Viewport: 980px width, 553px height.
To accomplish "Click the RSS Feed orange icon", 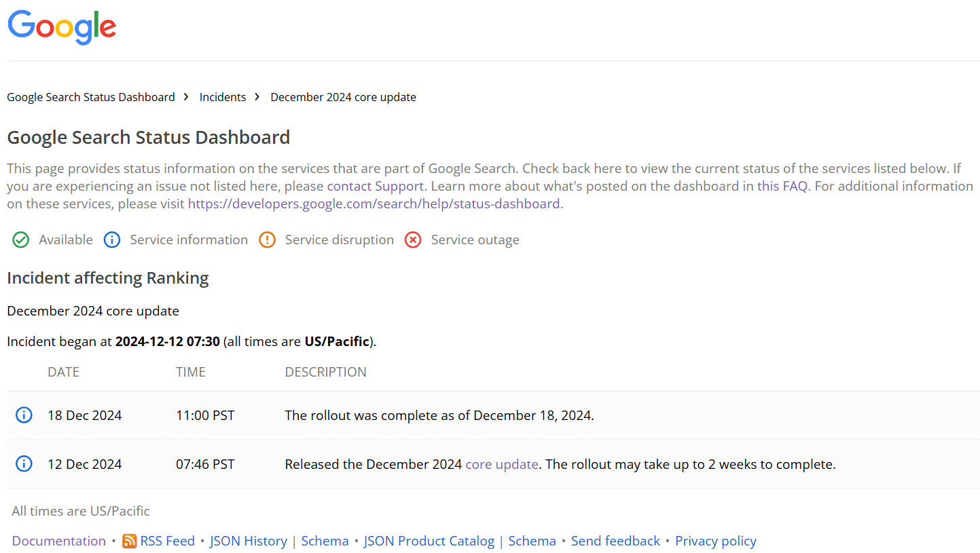I will click(x=129, y=541).
